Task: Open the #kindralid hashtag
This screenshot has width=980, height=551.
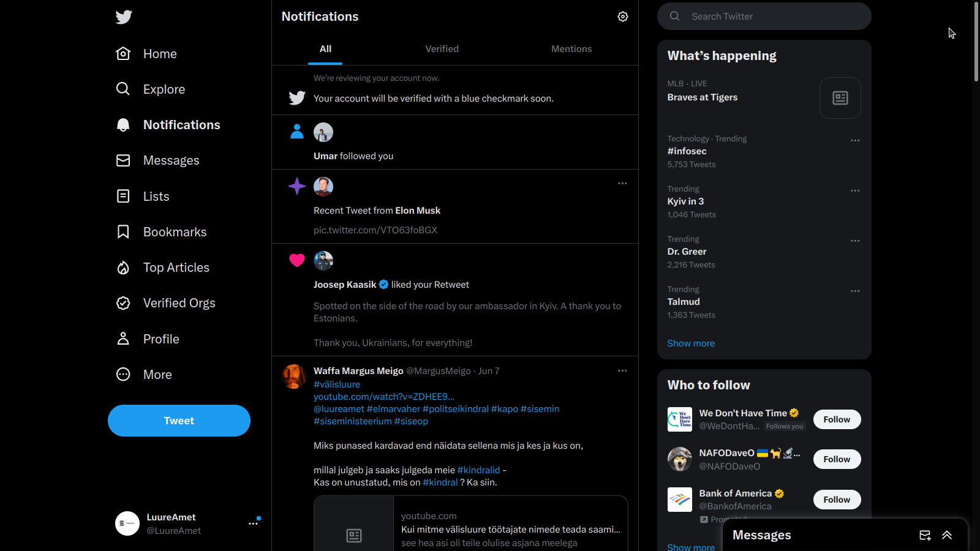Action: point(479,470)
